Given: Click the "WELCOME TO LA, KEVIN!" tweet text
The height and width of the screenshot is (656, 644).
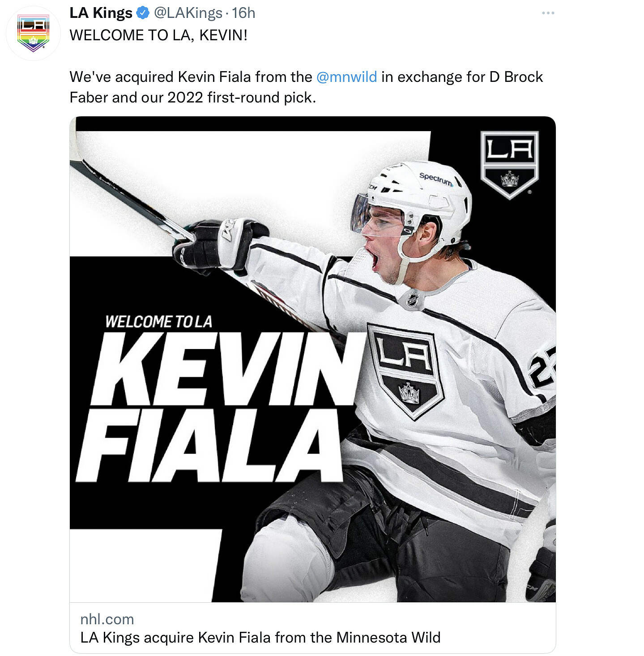Looking at the screenshot, I should (x=158, y=35).
